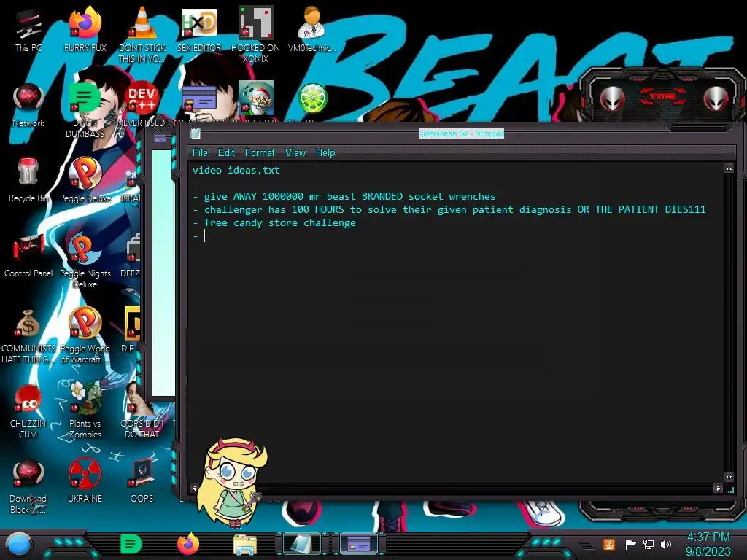Screen dimensions: 747x560
Task: Open the View menu in Notepad
Action: pyautogui.click(x=295, y=153)
